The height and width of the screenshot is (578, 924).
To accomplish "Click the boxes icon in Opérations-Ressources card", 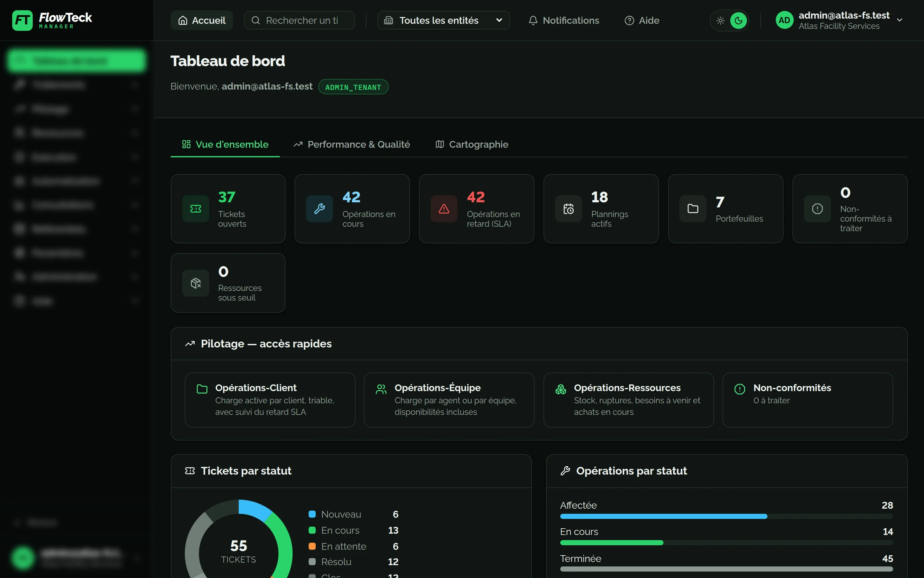I will [x=561, y=389].
